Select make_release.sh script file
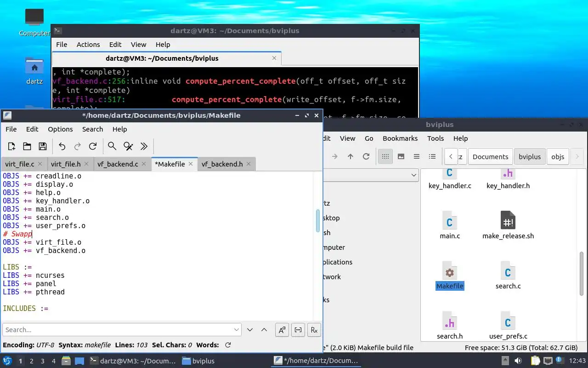Viewport: 588px width, 368px height. (x=508, y=226)
